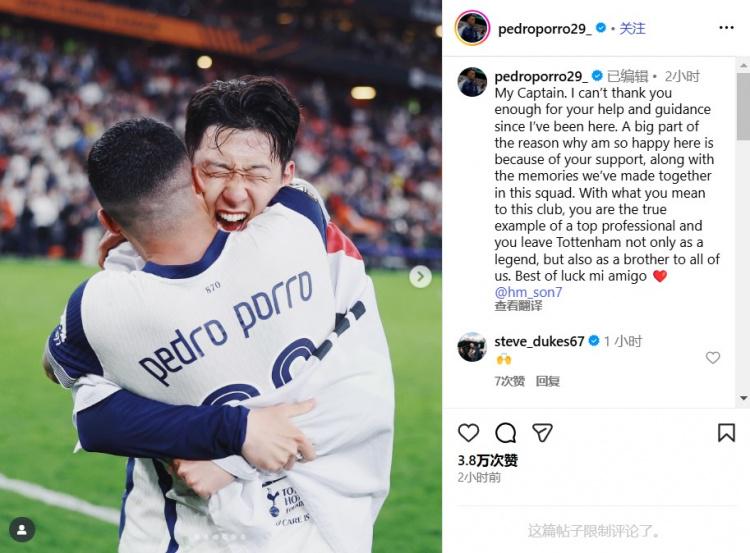This screenshot has width=750, height=553.
Task: Open pedroporro29_ profile picture in header
Action: (x=472, y=28)
